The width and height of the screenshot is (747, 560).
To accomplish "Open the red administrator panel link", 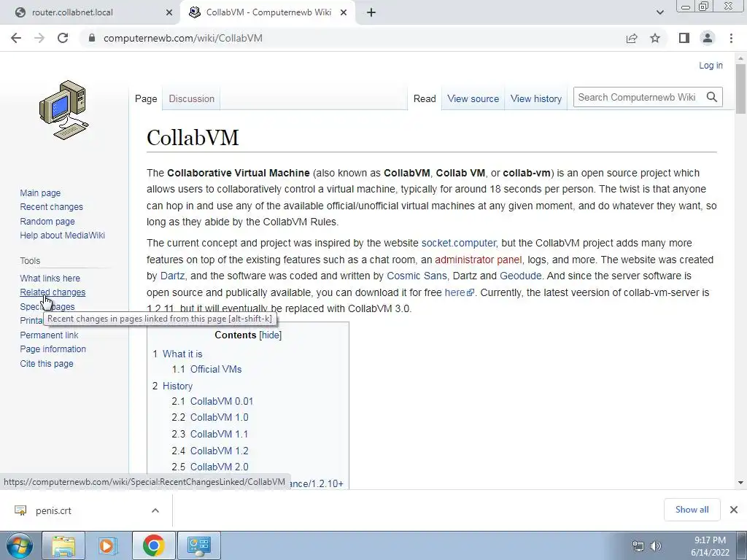I will coord(478,260).
